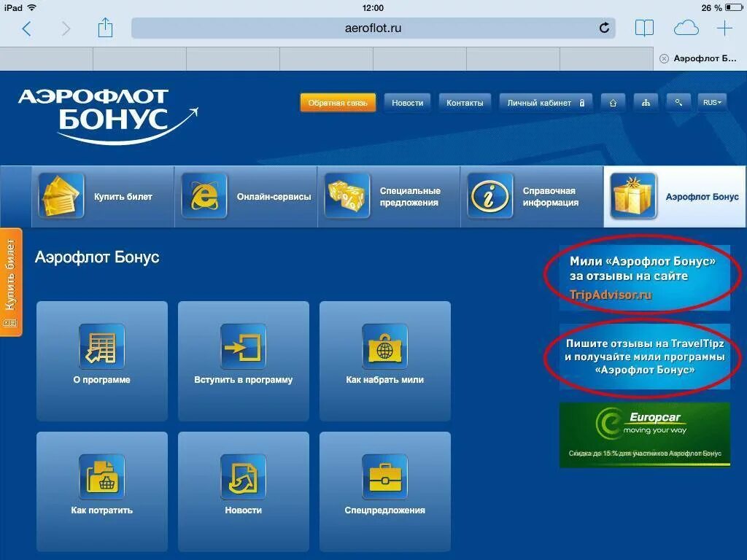The width and height of the screenshot is (747, 560).
Task: Open Новости in top bar
Action: tap(407, 103)
